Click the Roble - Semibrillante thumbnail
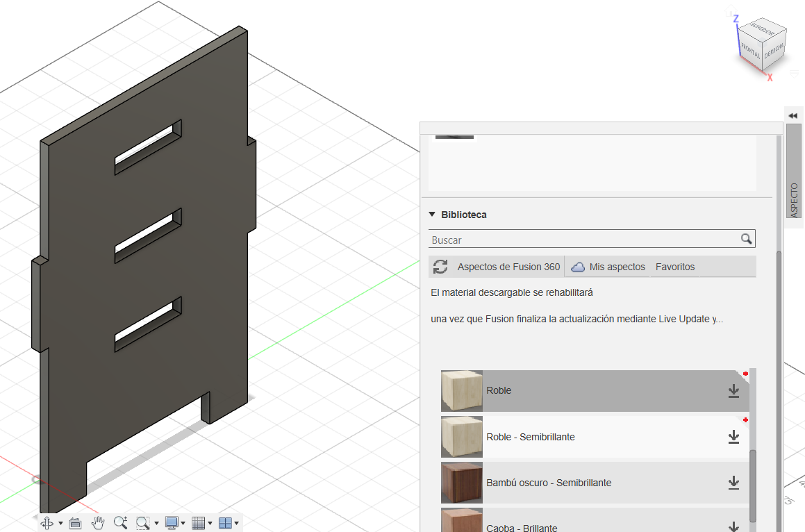This screenshot has height=532, width=805. point(462,437)
